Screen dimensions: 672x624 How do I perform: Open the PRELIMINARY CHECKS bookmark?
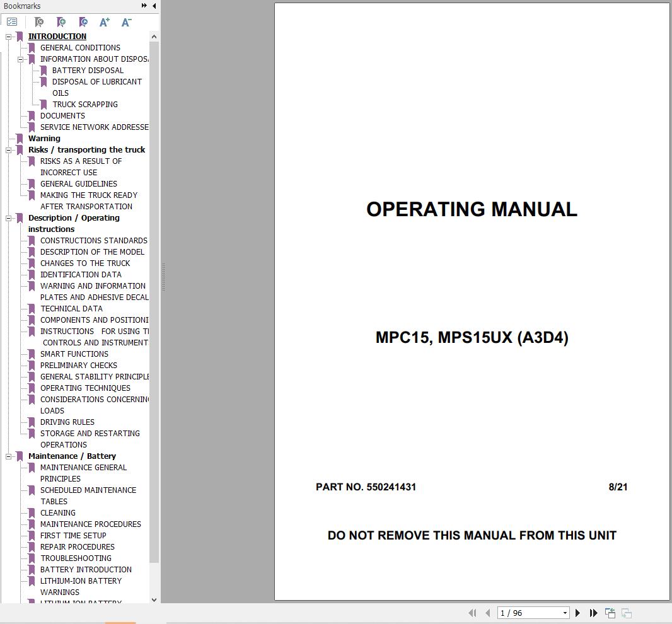[x=78, y=366]
